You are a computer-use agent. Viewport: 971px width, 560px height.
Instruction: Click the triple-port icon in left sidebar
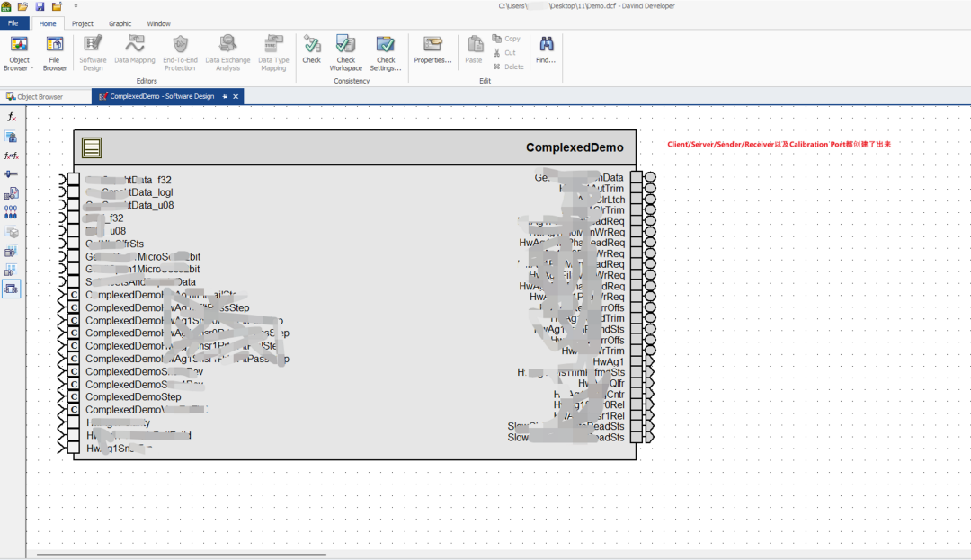(11, 212)
